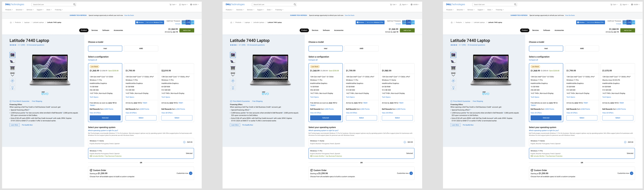Screen dimensions: 644x190
Task: Click the home breadcrumb icon in the middle page
Action: [231, 22]
